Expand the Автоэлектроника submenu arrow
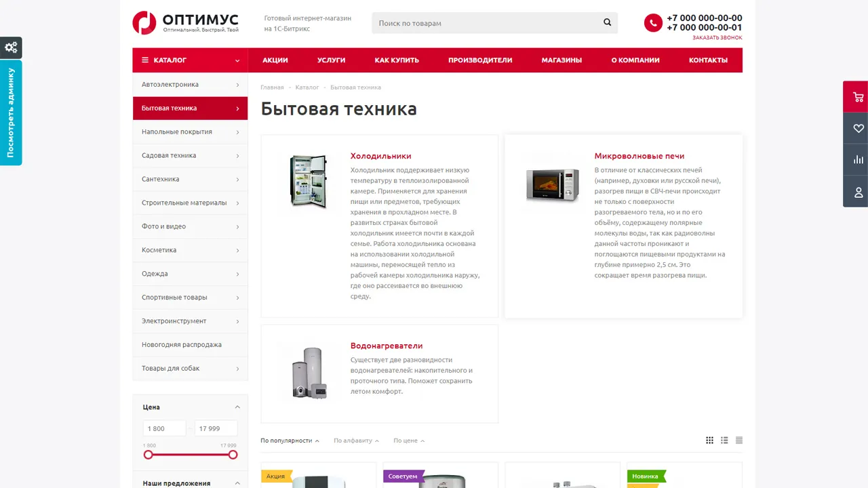Image resolution: width=868 pixels, height=488 pixels. coord(237,85)
